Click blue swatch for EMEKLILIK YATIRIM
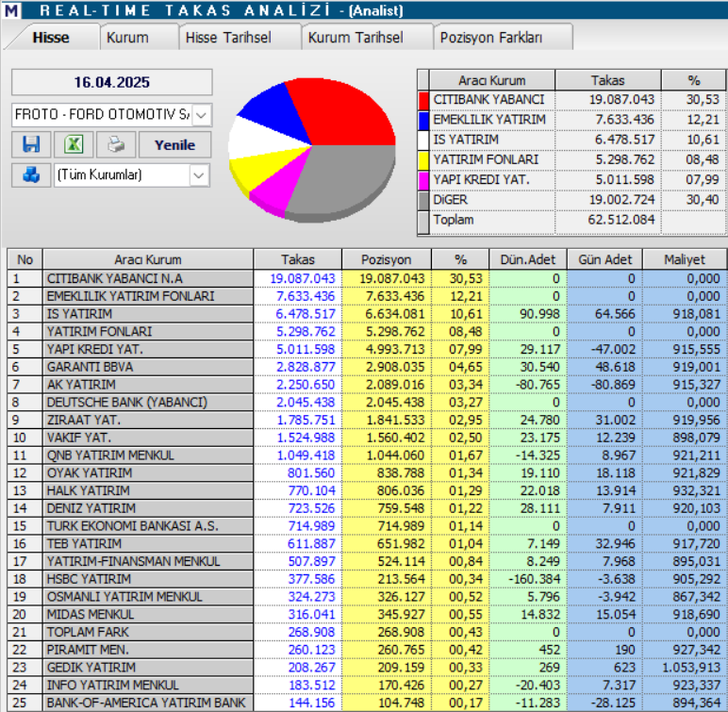This screenshot has width=728, height=712. (423, 120)
